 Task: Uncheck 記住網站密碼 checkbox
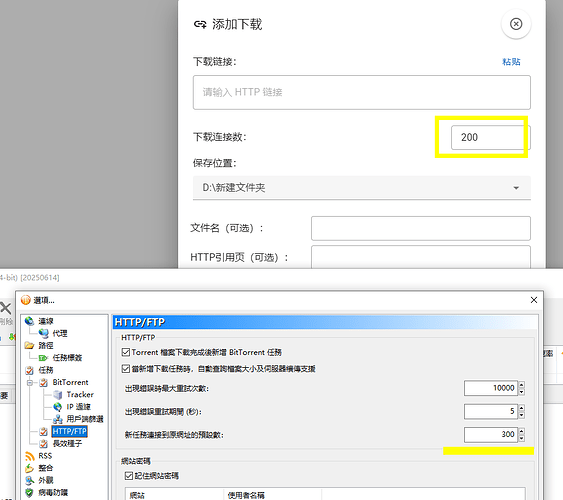pyautogui.click(x=129, y=476)
